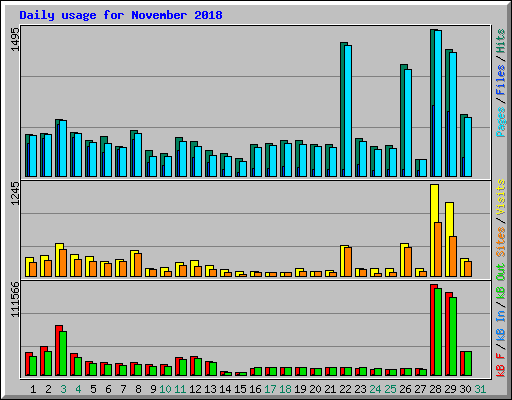Viewport: 512px width, 400px height.
Task: Click the 1495 axis value
Action: point(15,39)
